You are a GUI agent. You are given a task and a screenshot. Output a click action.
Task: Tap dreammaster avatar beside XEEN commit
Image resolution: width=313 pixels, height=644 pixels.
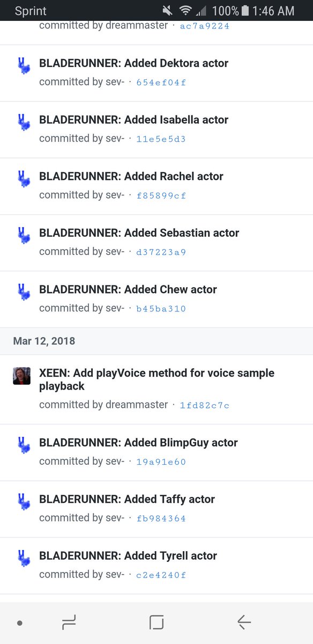click(x=22, y=376)
